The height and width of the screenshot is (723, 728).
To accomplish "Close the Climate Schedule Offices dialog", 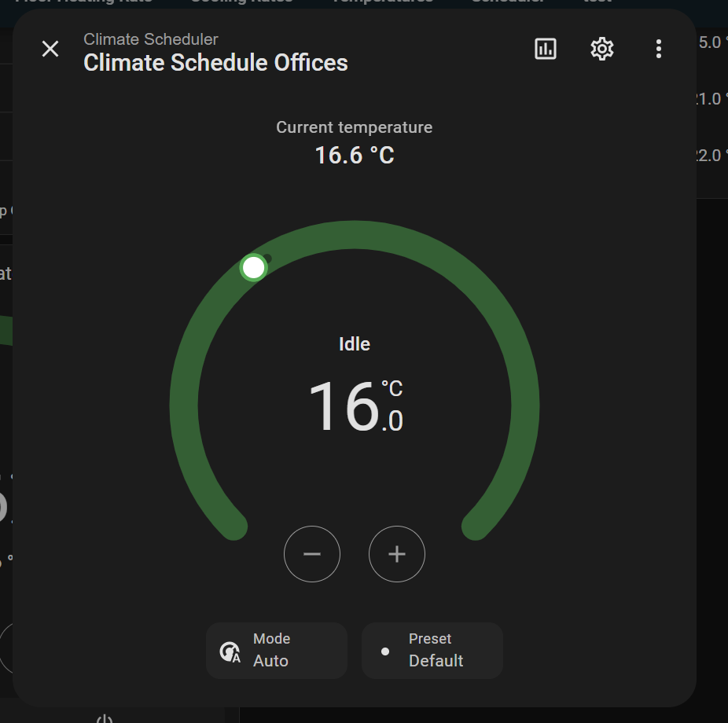I will (50, 49).
